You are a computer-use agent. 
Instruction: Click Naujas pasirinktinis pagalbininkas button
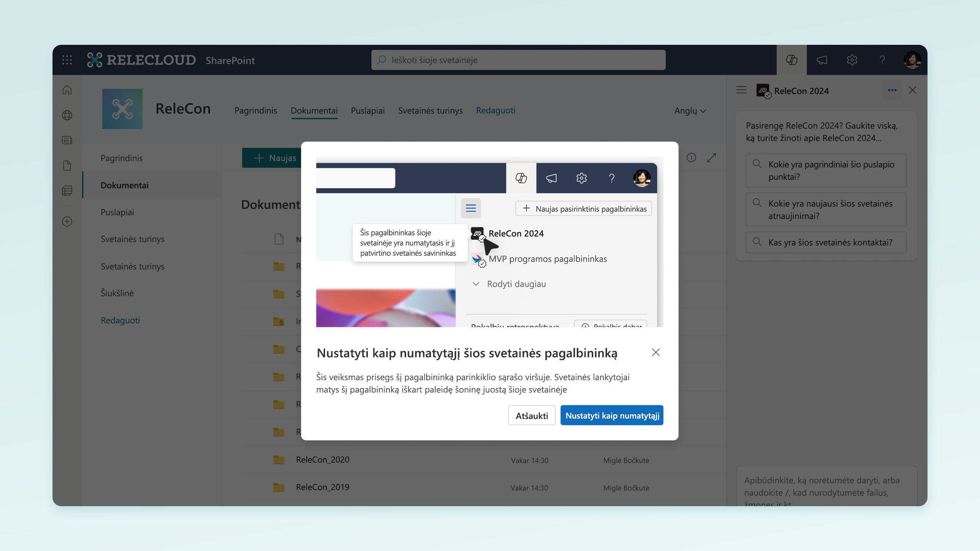coord(584,208)
